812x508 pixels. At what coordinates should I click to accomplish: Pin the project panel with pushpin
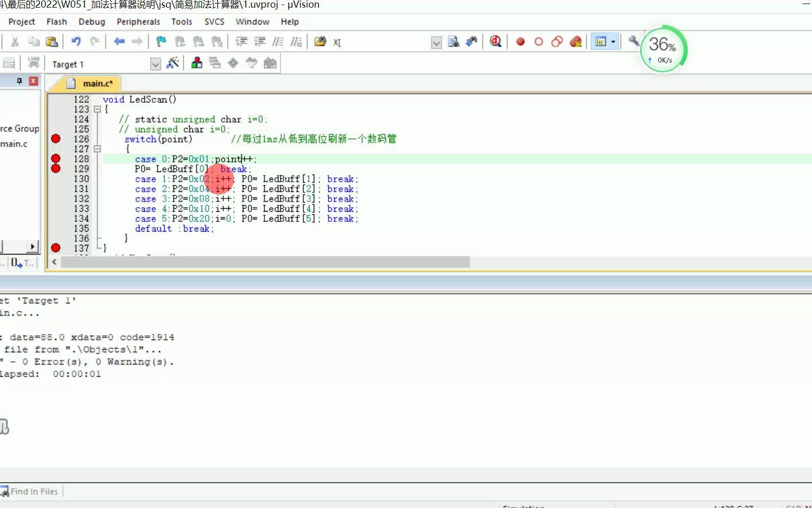click(19, 81)
